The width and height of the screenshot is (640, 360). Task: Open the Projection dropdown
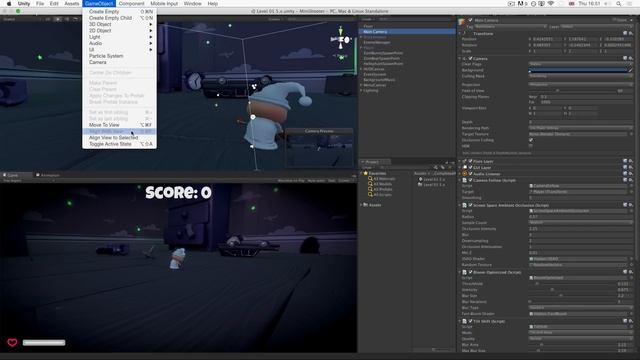(x=581, y=84)
